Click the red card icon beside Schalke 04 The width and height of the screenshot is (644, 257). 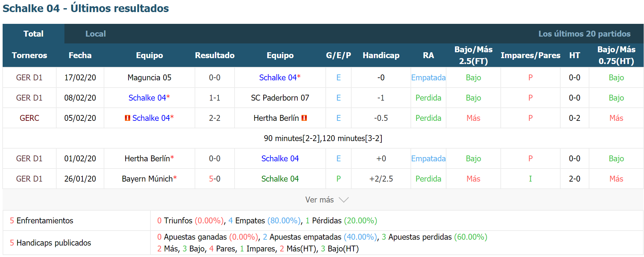coord(128,118)
